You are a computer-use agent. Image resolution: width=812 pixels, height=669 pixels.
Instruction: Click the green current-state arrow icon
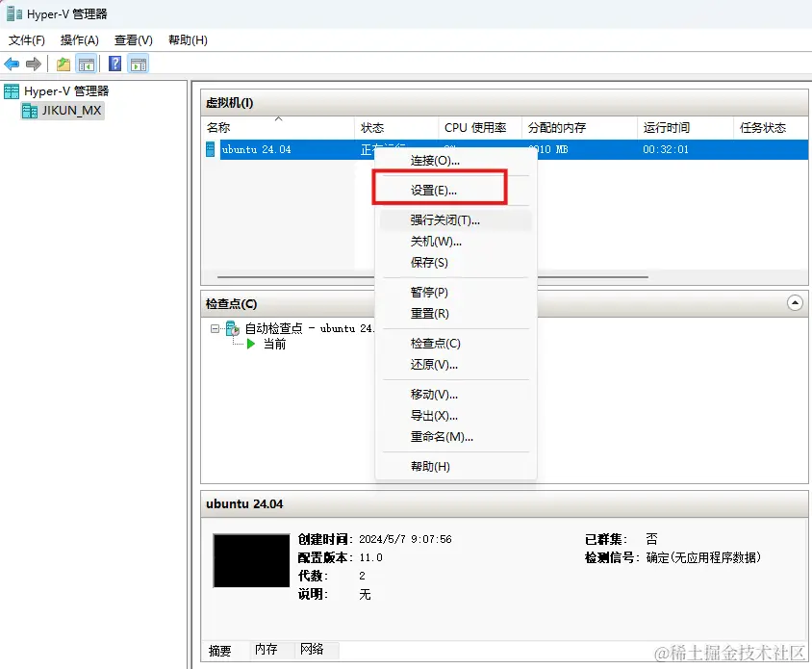pos(251,344)
